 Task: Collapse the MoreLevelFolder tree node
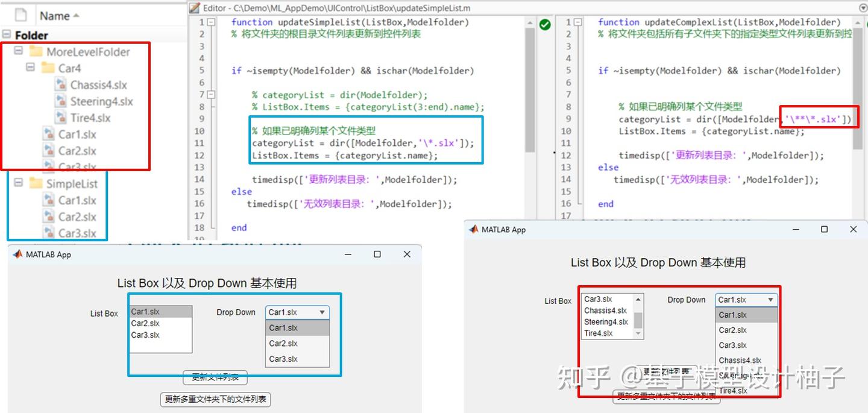[x=19, y=51]
